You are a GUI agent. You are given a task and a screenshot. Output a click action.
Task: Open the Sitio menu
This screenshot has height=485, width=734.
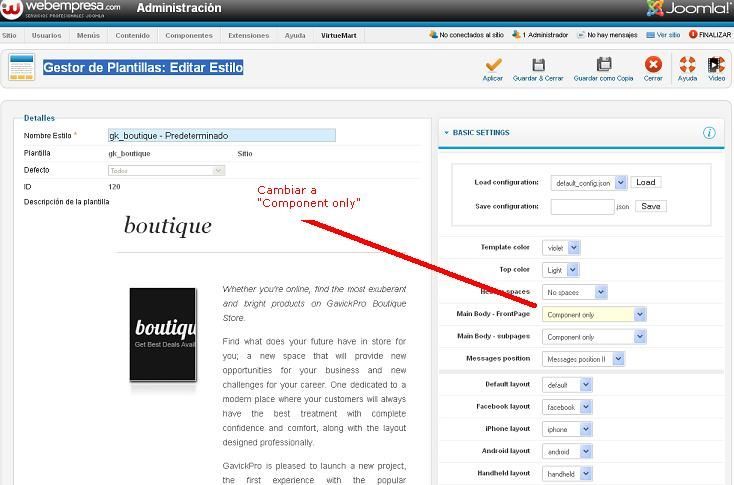pyautogui.click(x=9, y=36)
